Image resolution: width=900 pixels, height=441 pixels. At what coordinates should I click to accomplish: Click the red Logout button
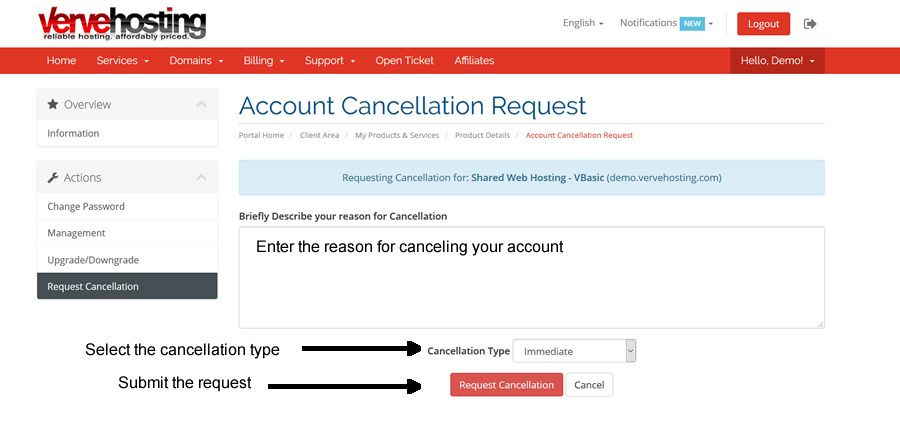(x=763, y=24)
